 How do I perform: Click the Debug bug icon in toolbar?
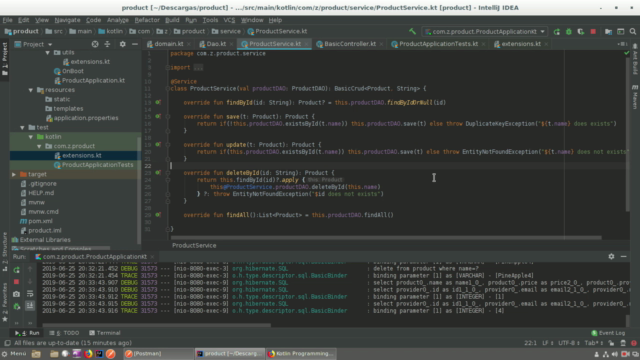point(569,31)
